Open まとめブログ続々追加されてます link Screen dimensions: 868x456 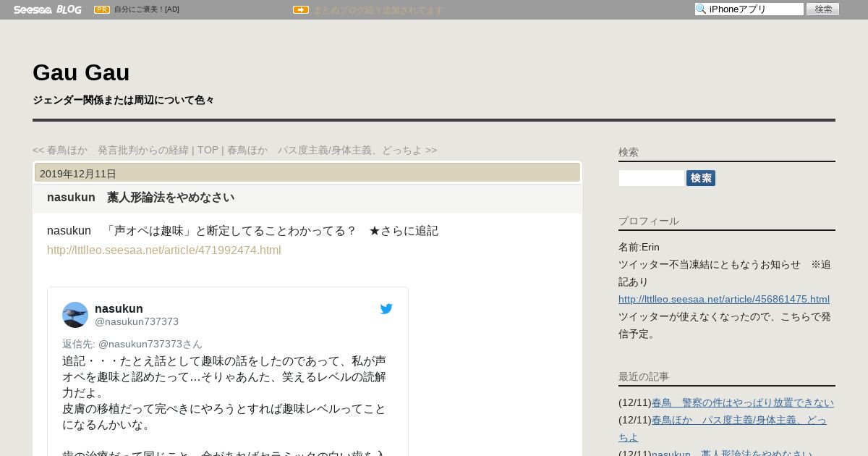coord(378,10)
